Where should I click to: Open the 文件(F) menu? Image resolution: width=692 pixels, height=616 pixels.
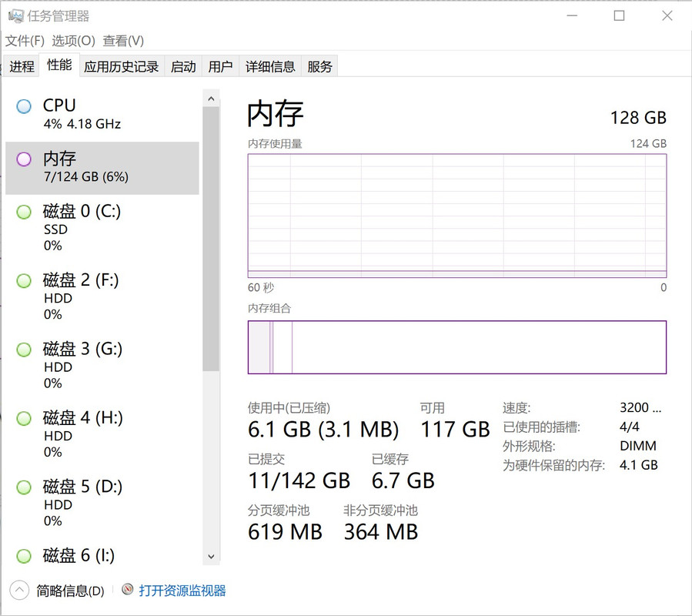(x=25, y=41)
